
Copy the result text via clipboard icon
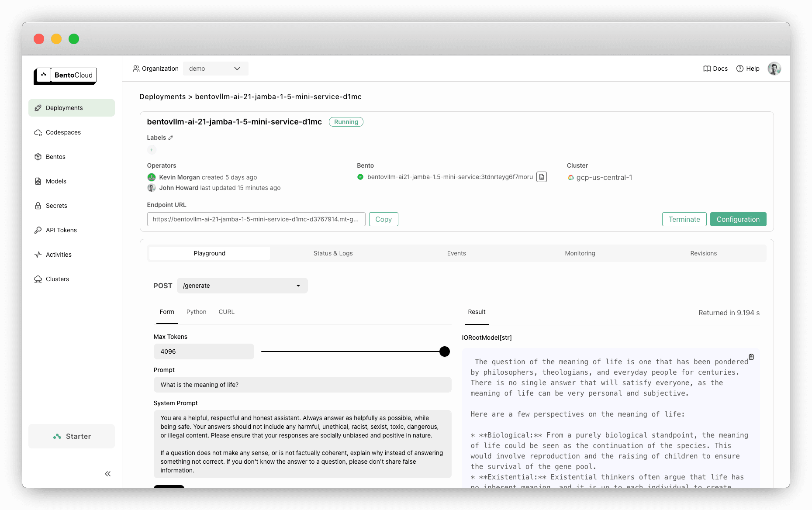point(751,357)
